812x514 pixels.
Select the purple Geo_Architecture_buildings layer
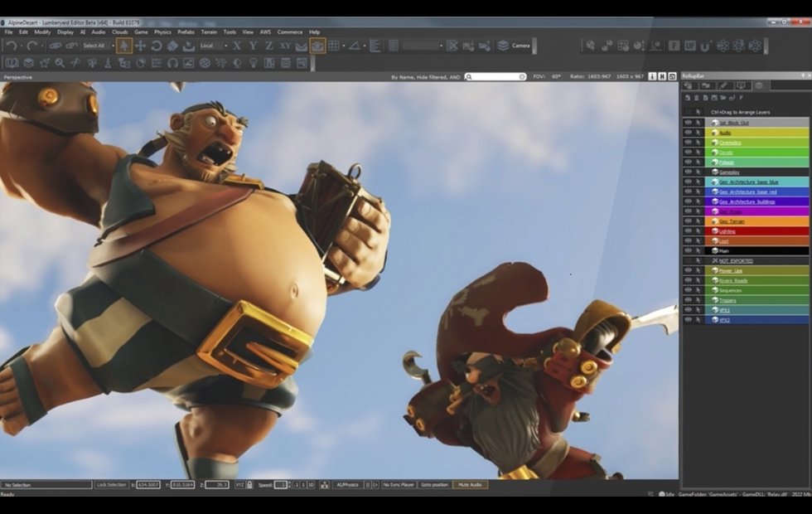point(746,201)
